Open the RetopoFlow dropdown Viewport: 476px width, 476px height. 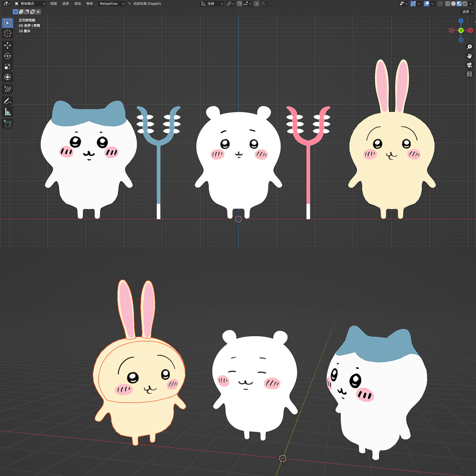coord(112,4)
